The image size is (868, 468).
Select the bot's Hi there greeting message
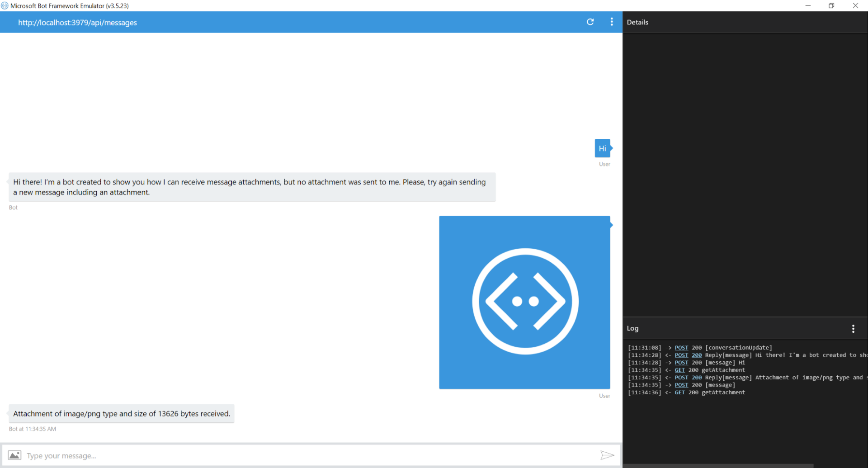click(252, 187)
